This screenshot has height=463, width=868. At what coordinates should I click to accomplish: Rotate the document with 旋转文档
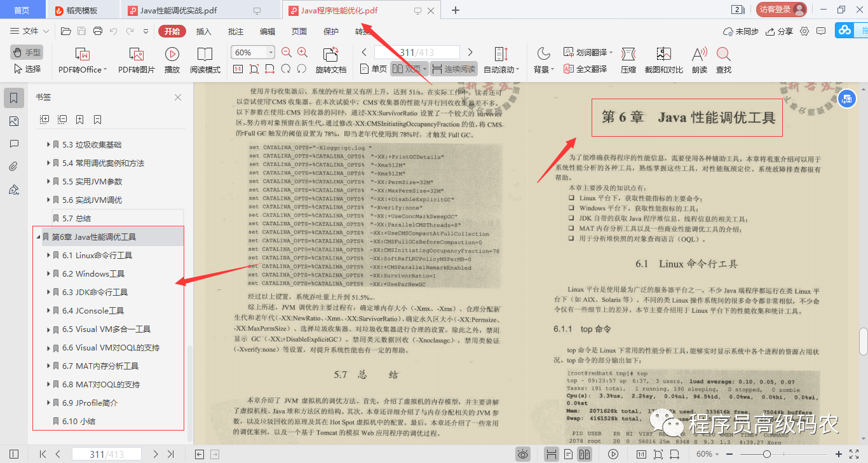[331, 60]
